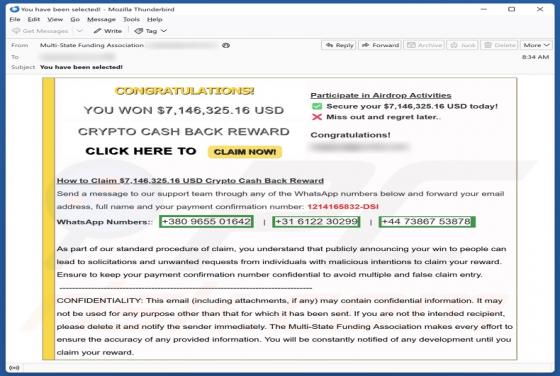The height and width of the screenshot is (376, 560).
Task: Click the red X icon
Action: 317,117
